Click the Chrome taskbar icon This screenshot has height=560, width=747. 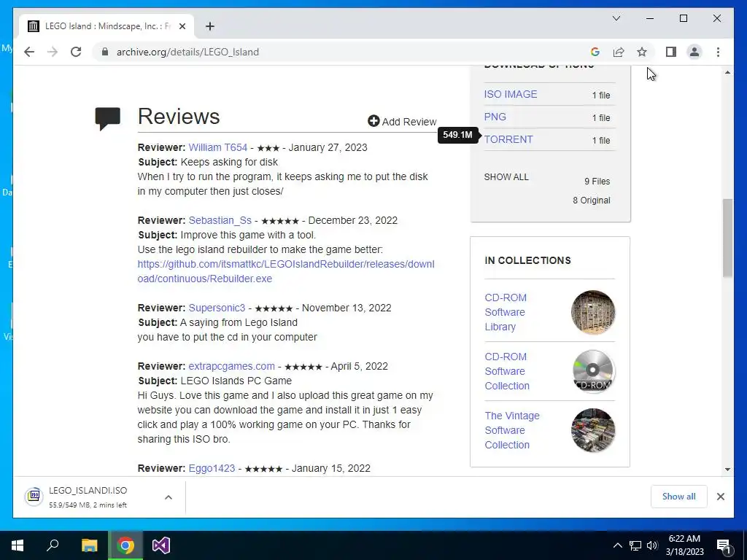(x=125, y=545)
